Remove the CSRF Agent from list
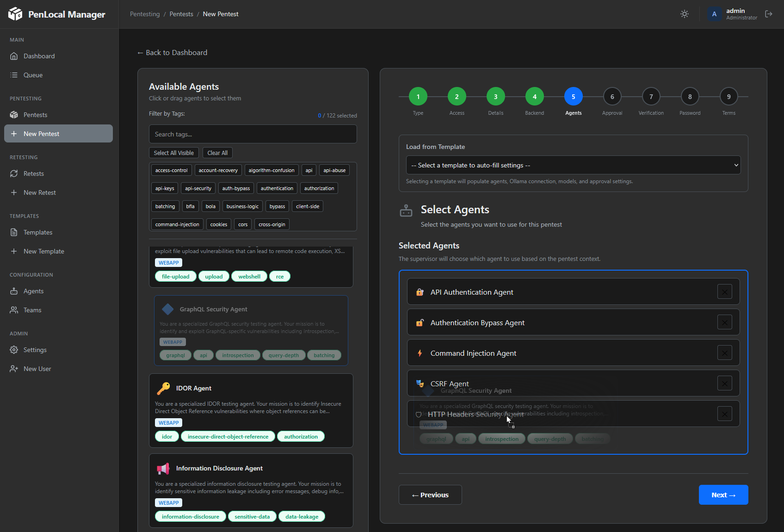Screen dimensions: 784x532 [724, 384]
